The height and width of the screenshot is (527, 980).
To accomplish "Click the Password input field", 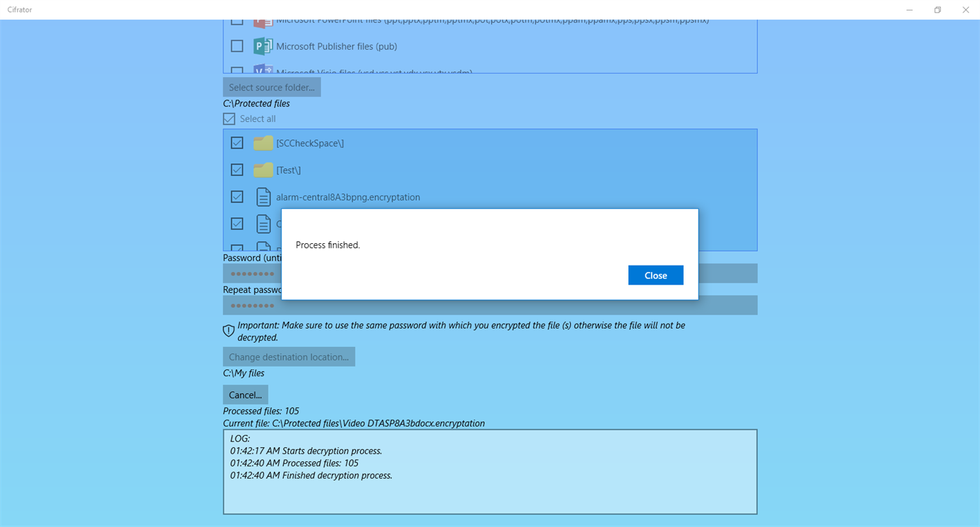I will 420,273.
